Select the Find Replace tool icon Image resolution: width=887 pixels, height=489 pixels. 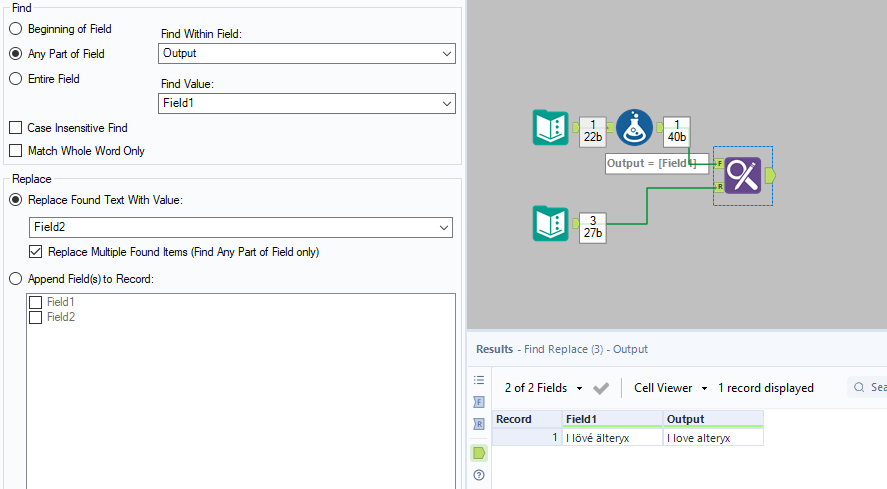pos(743,175)
